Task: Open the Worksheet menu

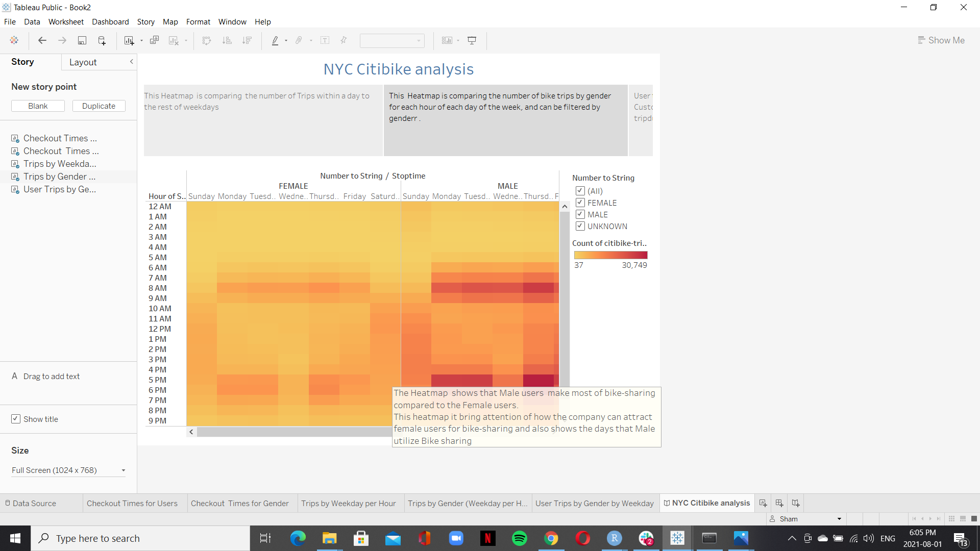Action: pos(66,21)
